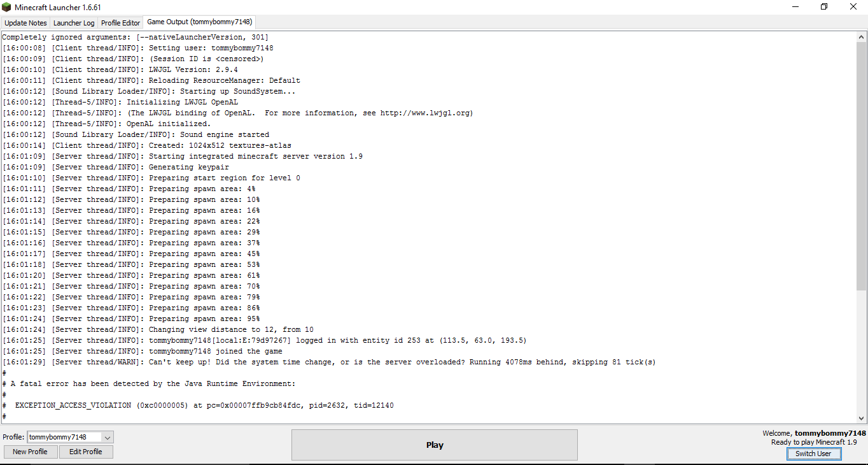Image resolution: width=868 pixels, height=465 pixels.
Task: Open the Update Notes tab
Action: [x=25, y=22]
